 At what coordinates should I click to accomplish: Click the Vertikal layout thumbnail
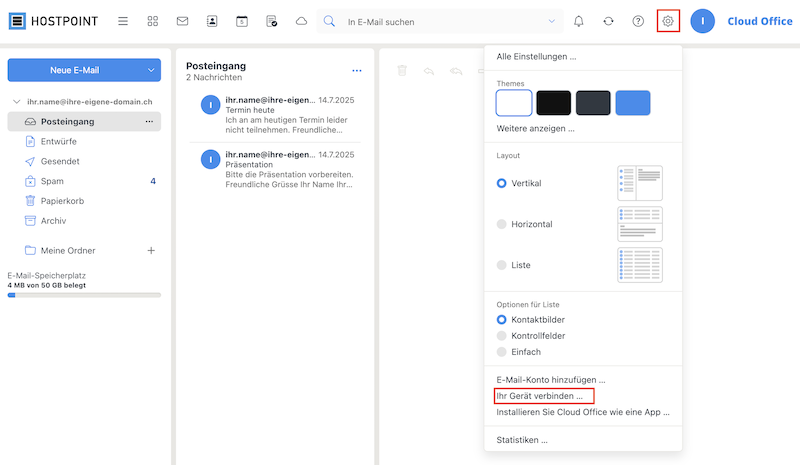[640, 183]
